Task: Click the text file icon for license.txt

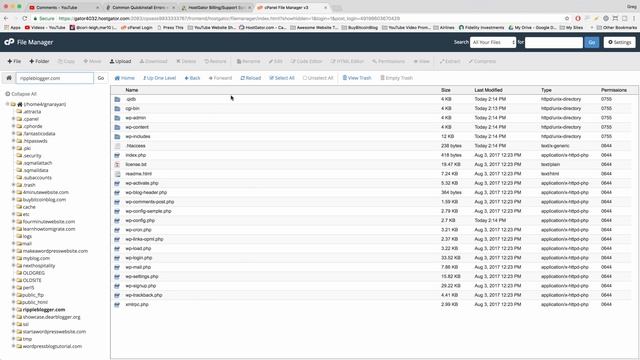Action: [117, 164]
